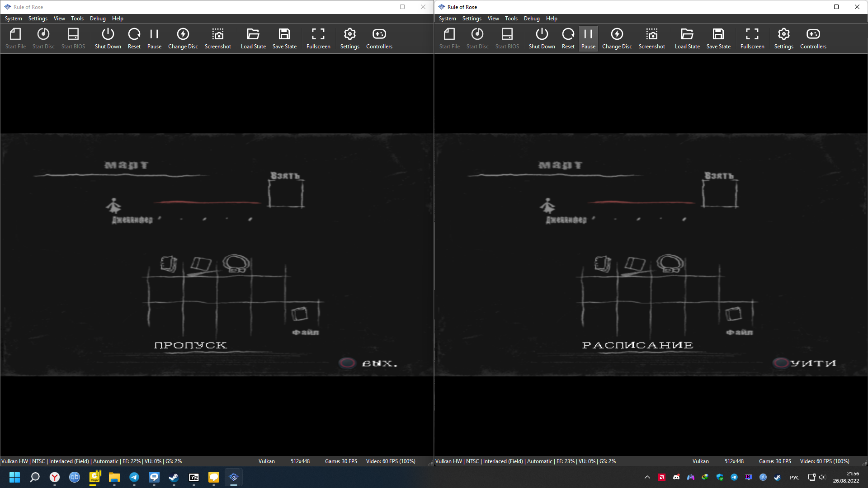Screen dimensions: 868x488
Task: Open Settings icon in right window toolbar
Action: point(784,38)
